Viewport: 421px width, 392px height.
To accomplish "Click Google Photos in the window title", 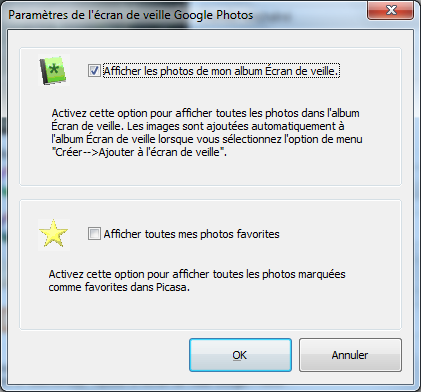I will pos(214,15).
